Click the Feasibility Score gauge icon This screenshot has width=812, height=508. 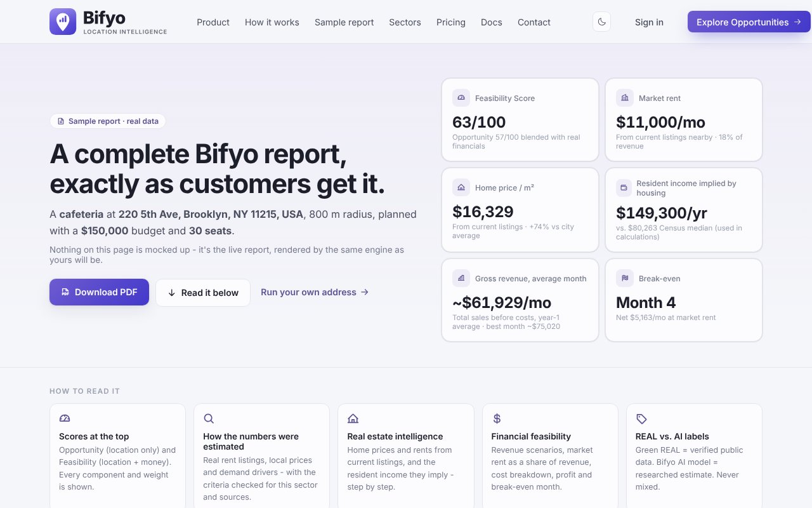point(461,98)
